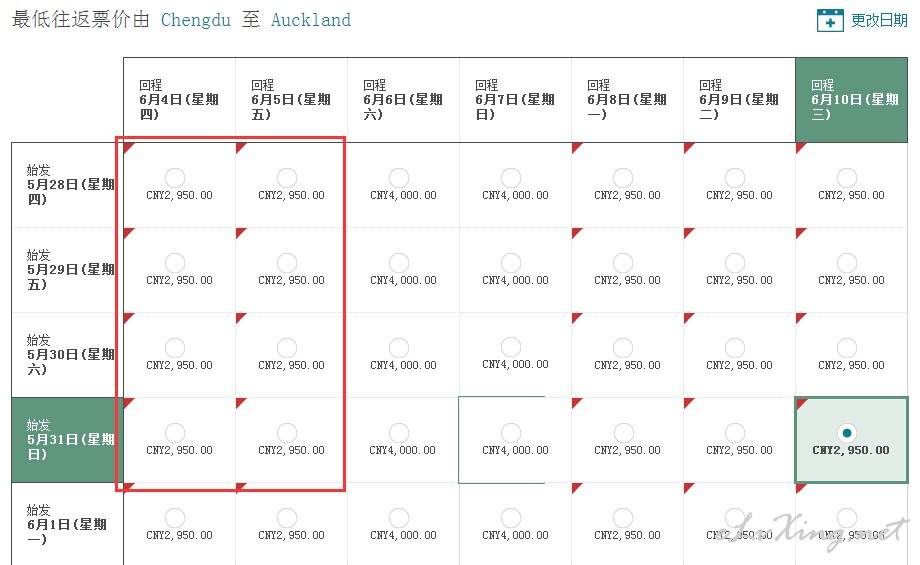This screenshot has height=565, width=920.
Task: Select fare for 5月28日 departure, 6月6日 return
Action: click(399, 178)
